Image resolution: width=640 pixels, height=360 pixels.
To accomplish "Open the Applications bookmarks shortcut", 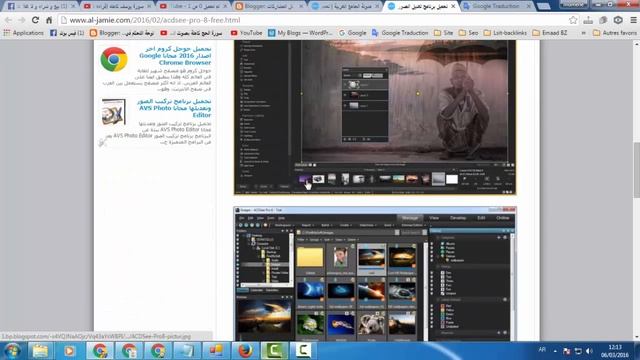I will [x=23, y=33].
